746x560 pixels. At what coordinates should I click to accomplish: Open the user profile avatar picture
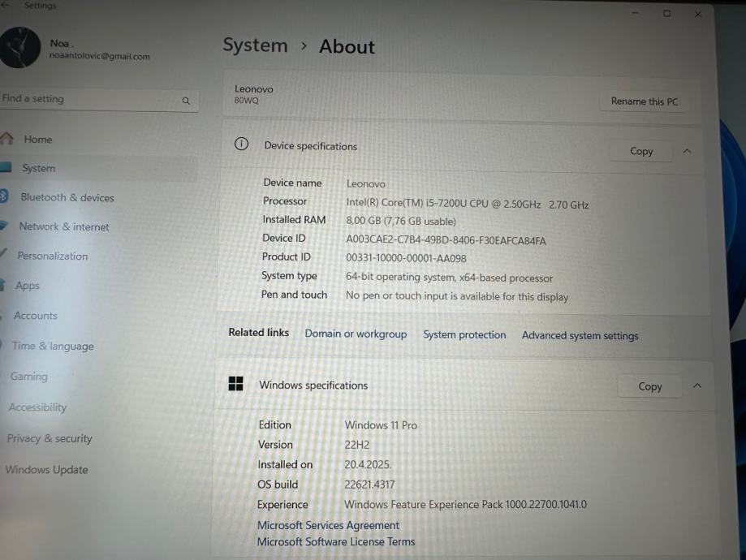(x=19, y=48)
